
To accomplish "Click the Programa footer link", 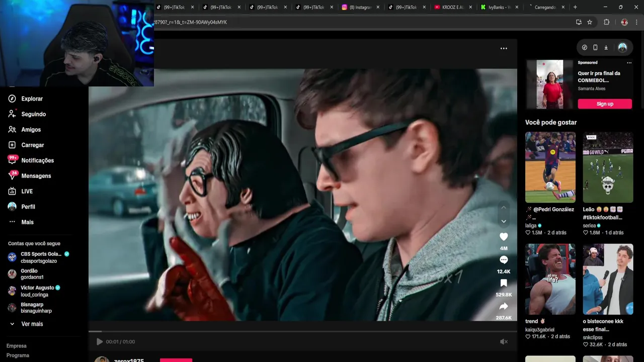I will (x=18, y=355).
